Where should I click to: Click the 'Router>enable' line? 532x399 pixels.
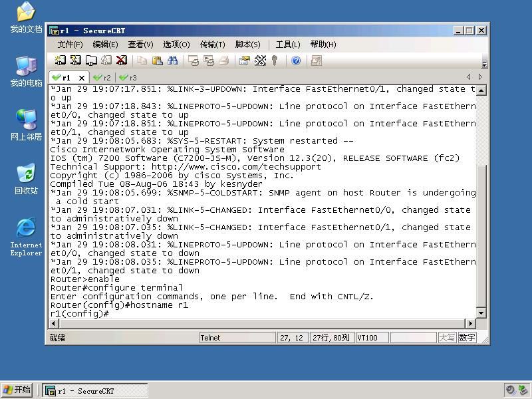tap(85, 279)
